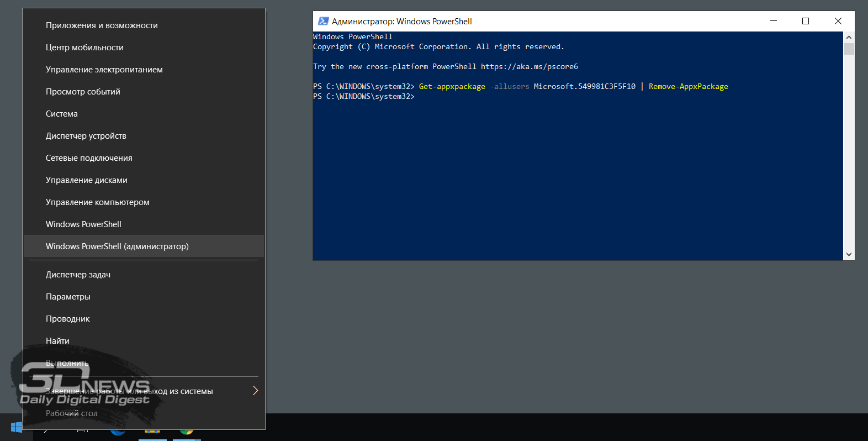
Task: Click the PowerShell scrollbar thumb
Action: coord(849,49)
